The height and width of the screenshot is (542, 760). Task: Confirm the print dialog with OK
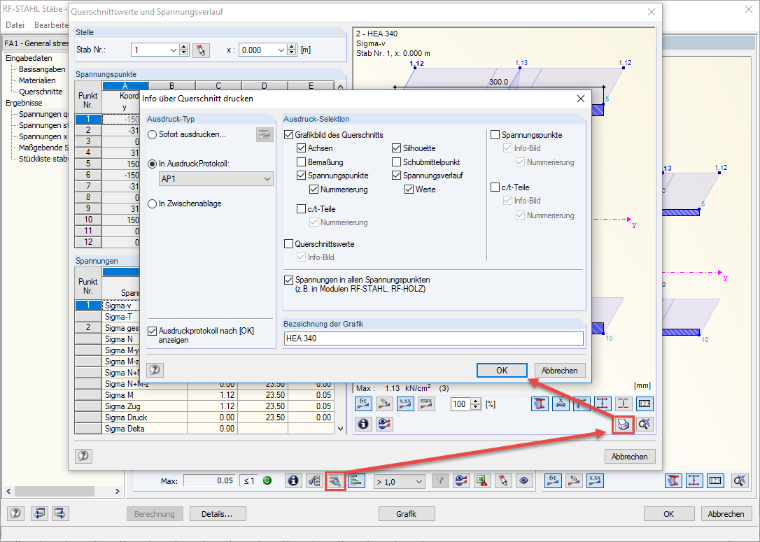point(502,370)
